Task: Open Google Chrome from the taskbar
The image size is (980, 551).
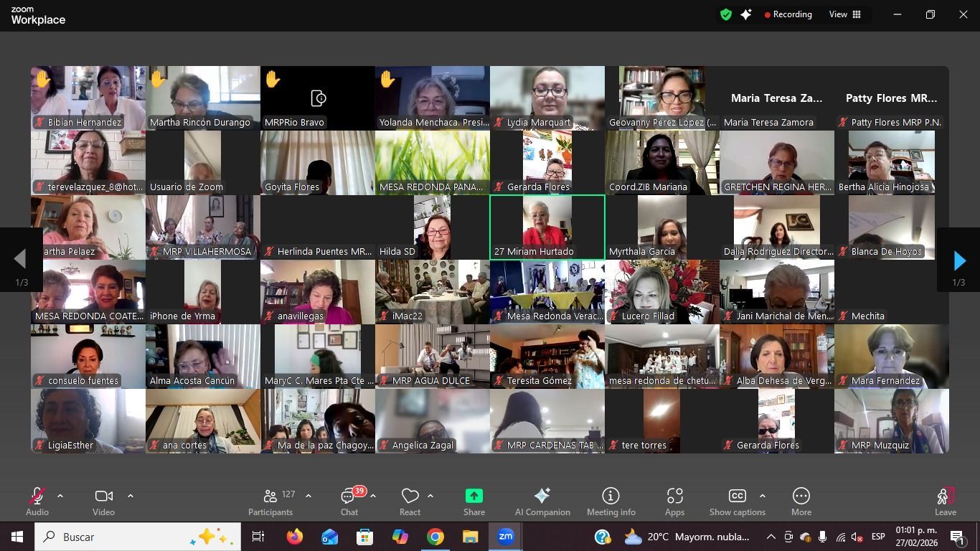Action: click(x=435, y=537)
